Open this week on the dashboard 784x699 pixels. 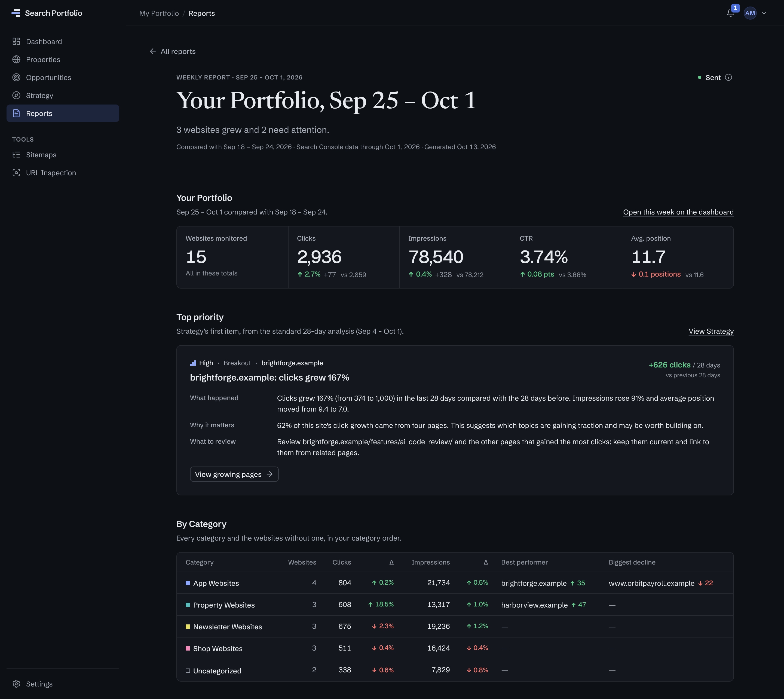[x=678, y=212]
